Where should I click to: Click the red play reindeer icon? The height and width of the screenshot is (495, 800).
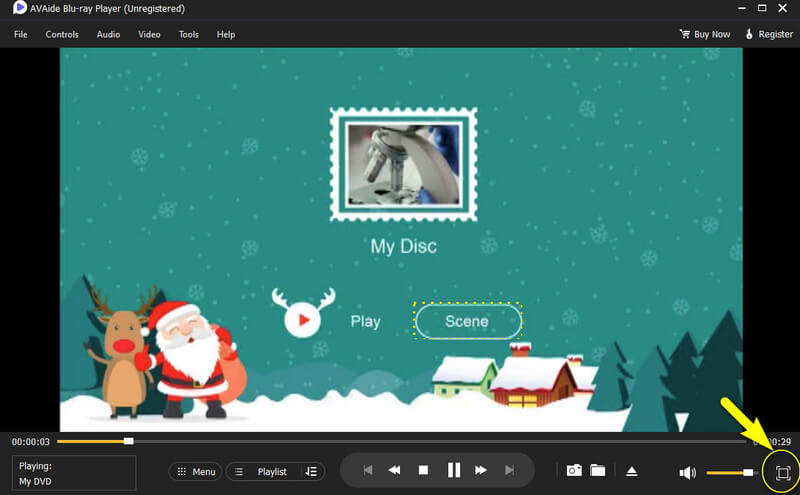click(x=303, y=313)
